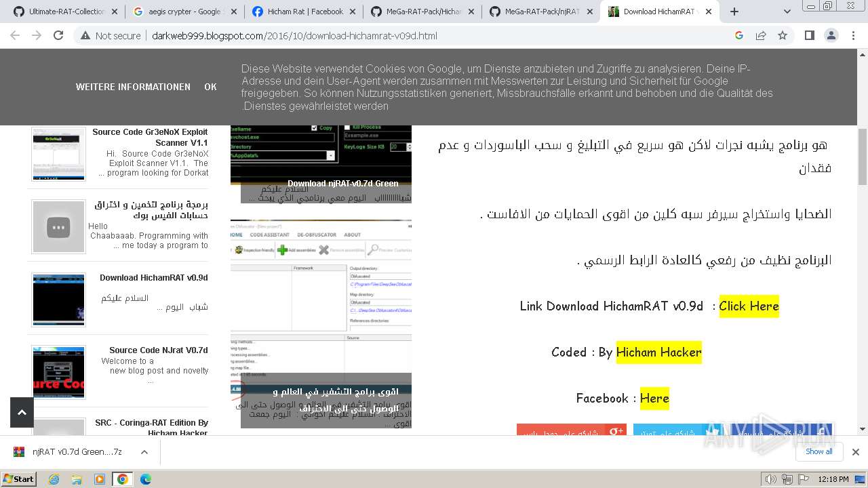This screenshot has width=868, height=488.
Task: Close the downloads bar
Action: point(855,452)
